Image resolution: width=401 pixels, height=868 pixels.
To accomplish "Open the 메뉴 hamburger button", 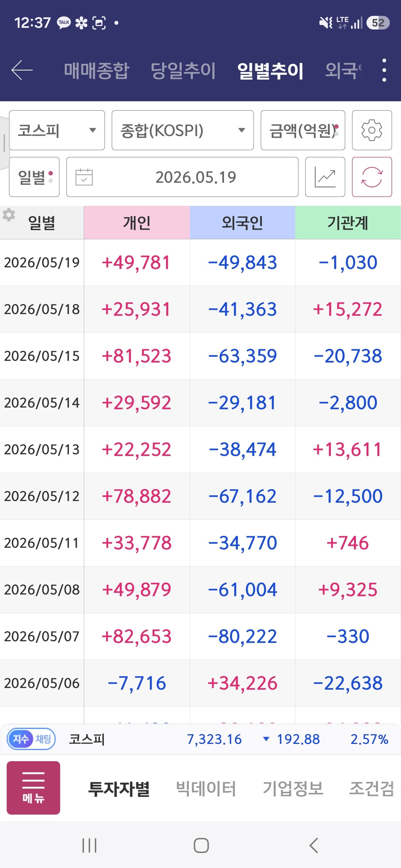I will (33, 788).
